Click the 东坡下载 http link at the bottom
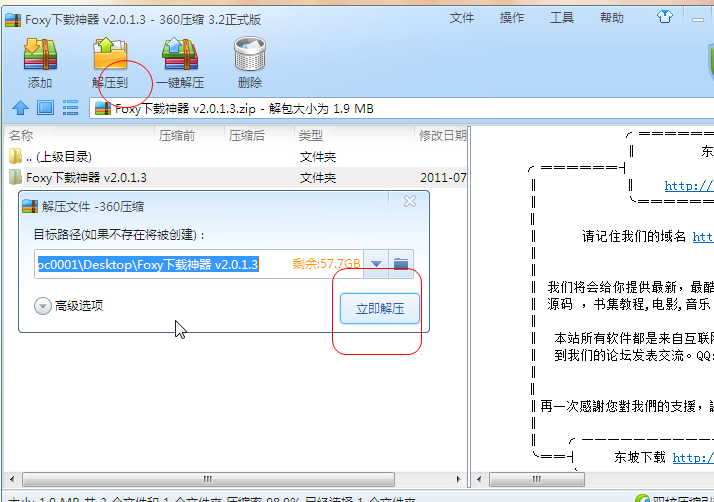Image resolution: width=714 pixels, height=502 pixels. 693,457
